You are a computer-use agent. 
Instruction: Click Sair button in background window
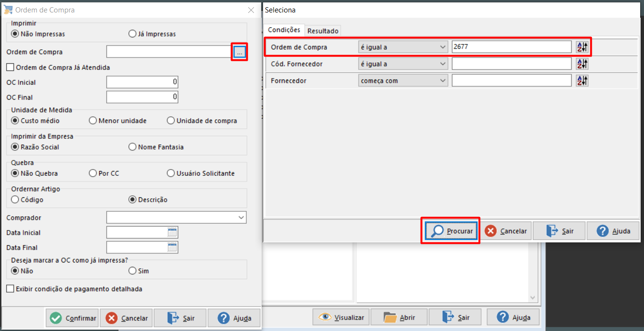456,317
